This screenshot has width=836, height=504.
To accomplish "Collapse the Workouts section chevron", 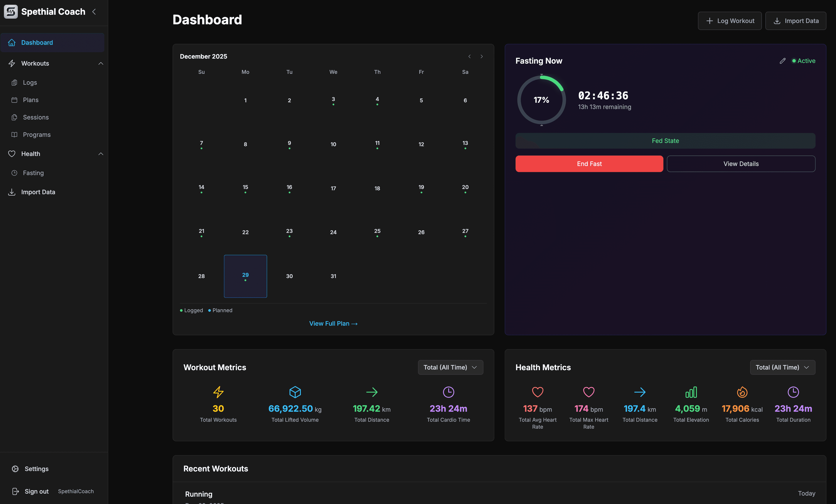I will coord(101,63).
